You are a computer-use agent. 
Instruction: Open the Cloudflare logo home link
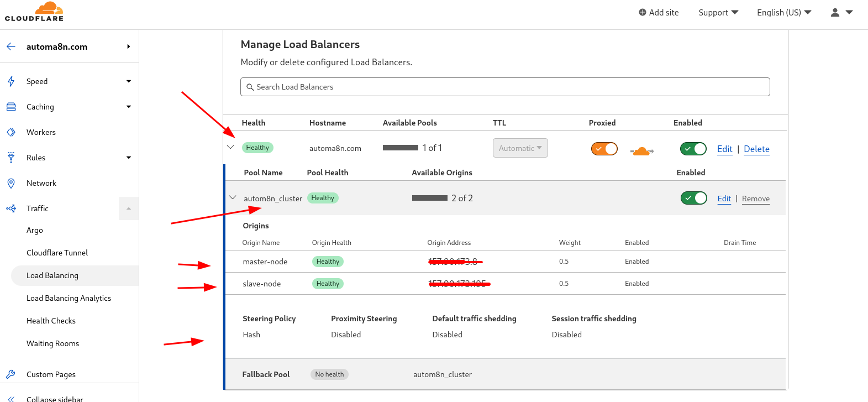point(34,12)
